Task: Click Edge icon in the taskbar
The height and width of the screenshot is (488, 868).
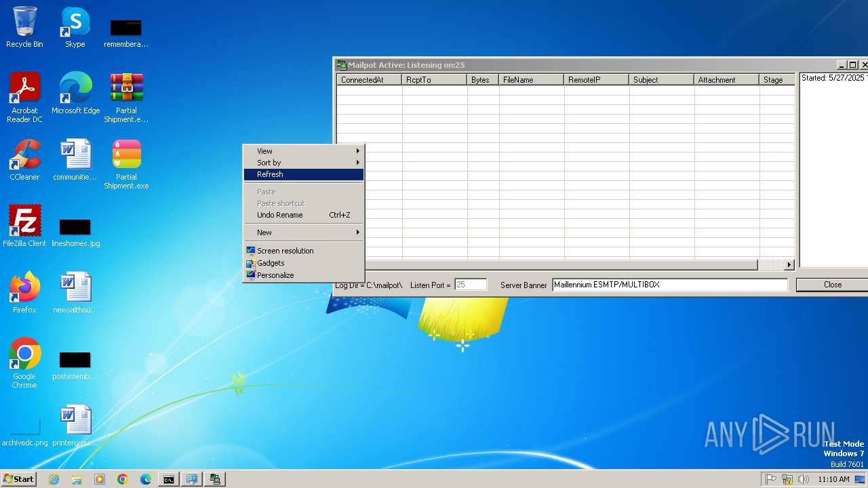Action: 146,479
